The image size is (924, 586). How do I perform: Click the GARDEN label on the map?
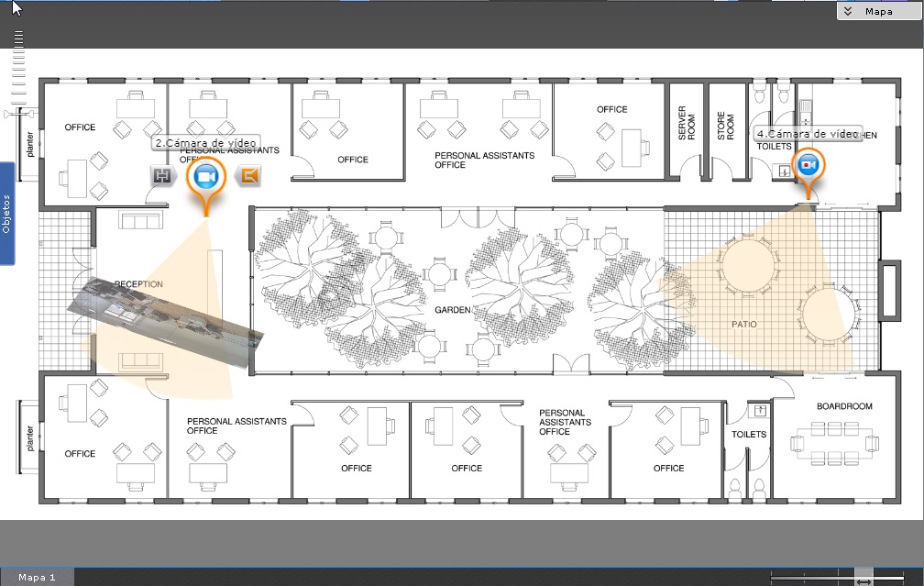453,310
